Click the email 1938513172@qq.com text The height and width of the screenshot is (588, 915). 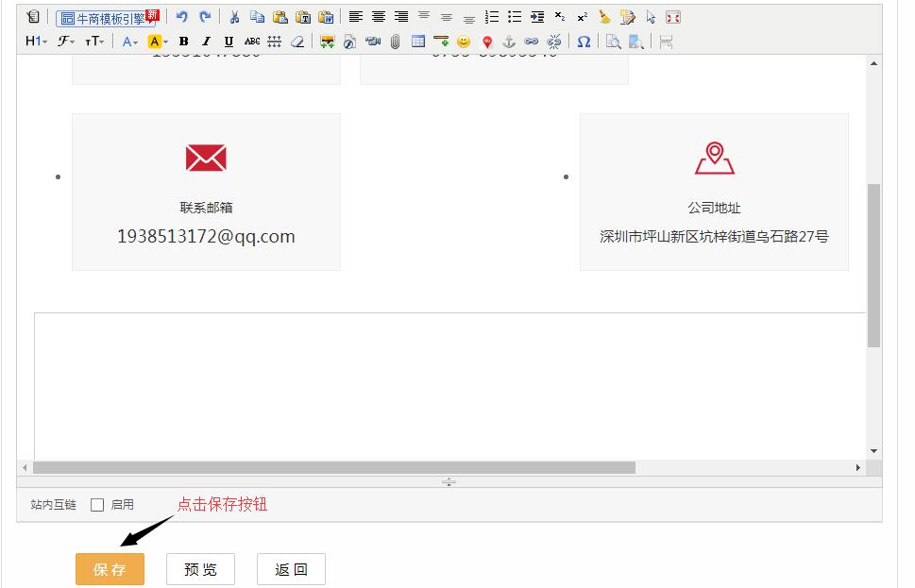[206, 236]
